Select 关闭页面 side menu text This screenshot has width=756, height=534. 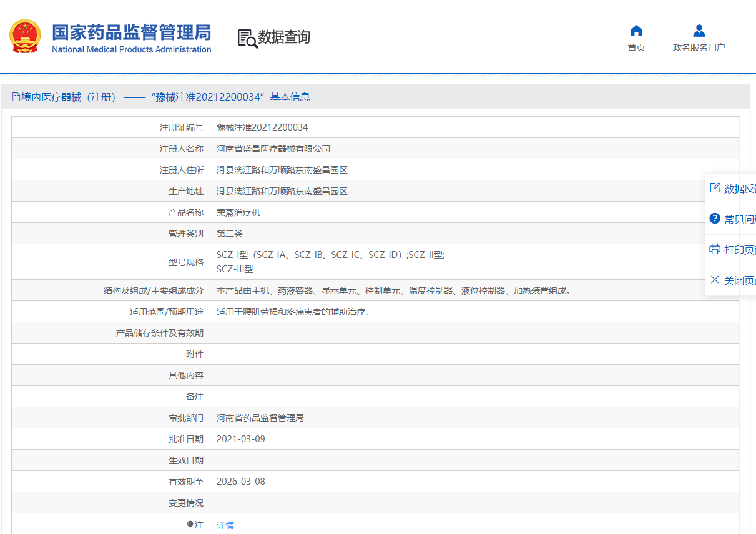click(740, 280)
